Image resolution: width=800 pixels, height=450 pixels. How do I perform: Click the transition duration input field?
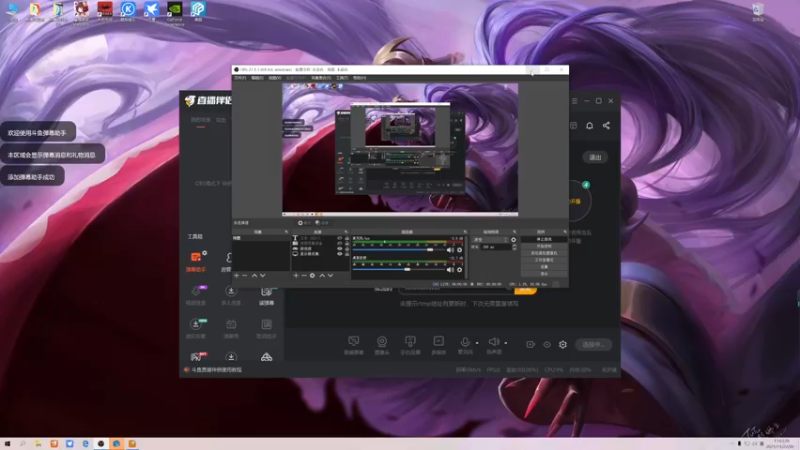[496, 247]
